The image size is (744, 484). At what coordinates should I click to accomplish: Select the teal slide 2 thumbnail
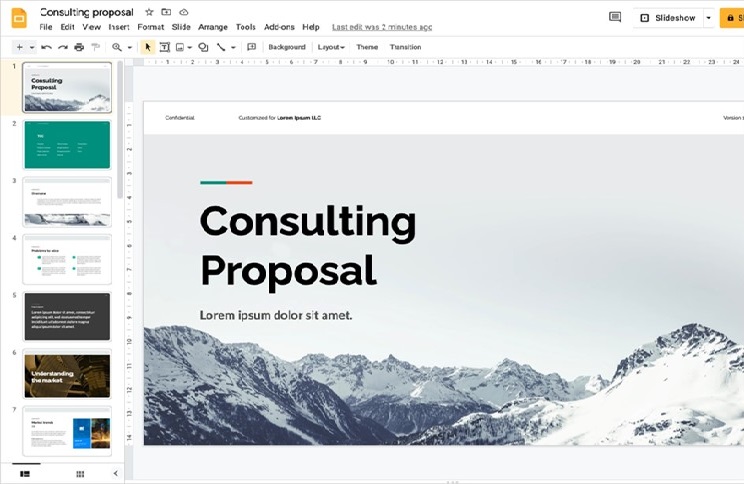(67, 145)
